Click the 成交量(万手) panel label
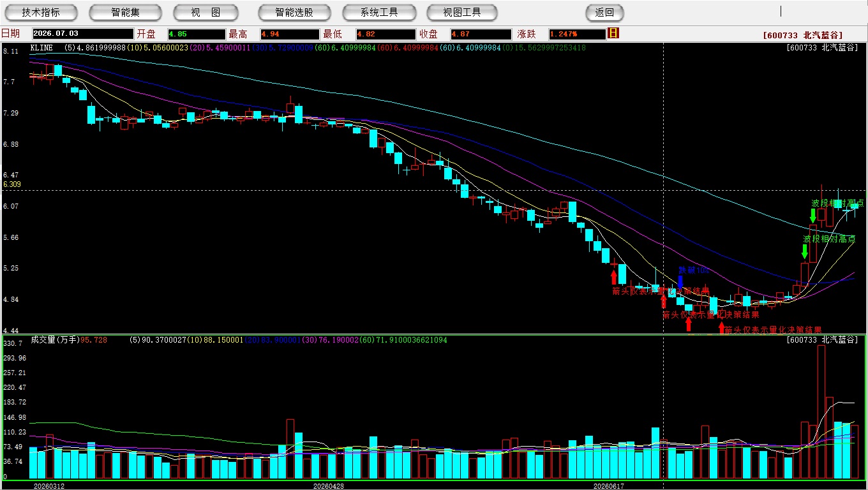Viewport: 868px width, 490px height. tap(55, 340)
